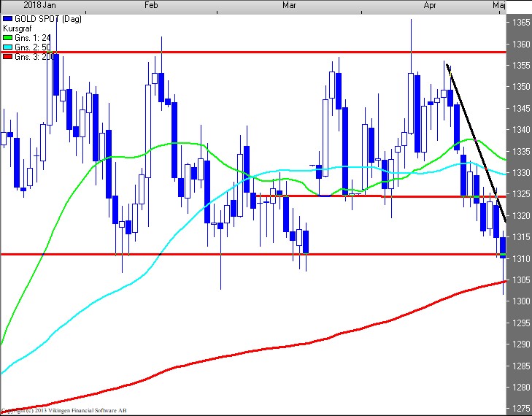Click the 'Apr' date axis label

tap(430, 5)
